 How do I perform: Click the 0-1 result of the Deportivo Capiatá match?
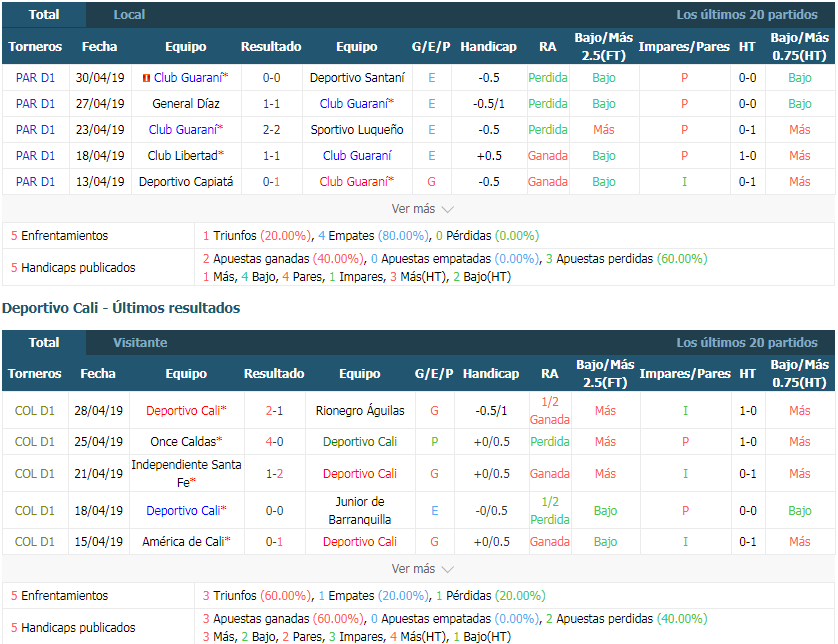coord(271,182)
